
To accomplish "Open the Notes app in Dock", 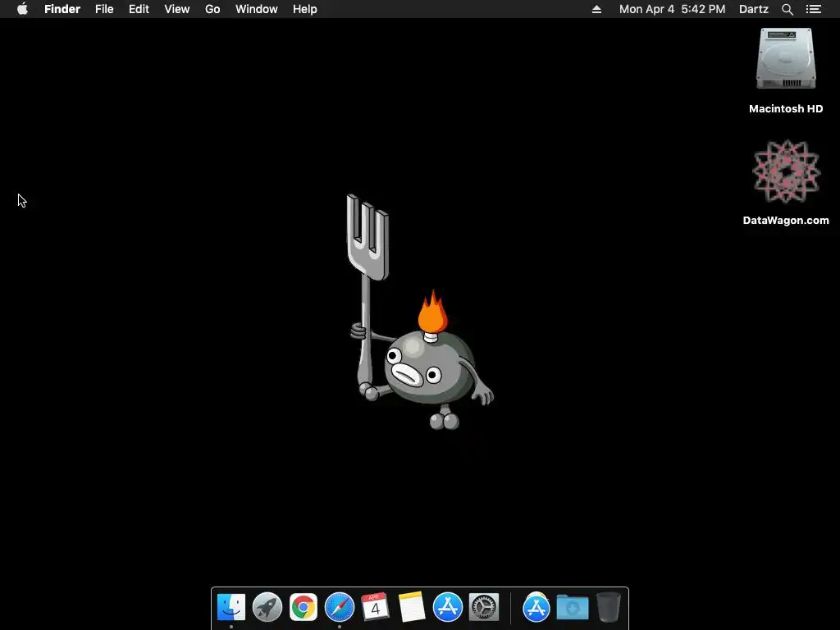I will (412, 607).
